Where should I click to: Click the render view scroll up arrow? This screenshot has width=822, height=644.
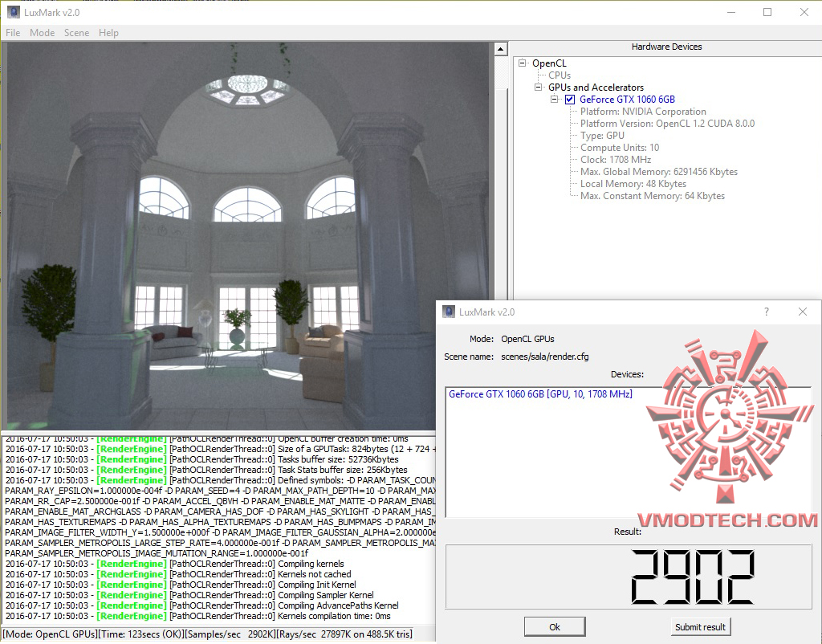tap(501, 49)
